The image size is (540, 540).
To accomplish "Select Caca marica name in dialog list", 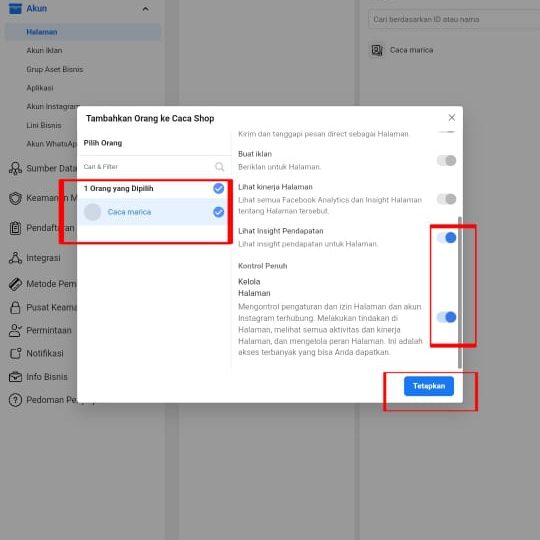I will (x=129, y=212).
